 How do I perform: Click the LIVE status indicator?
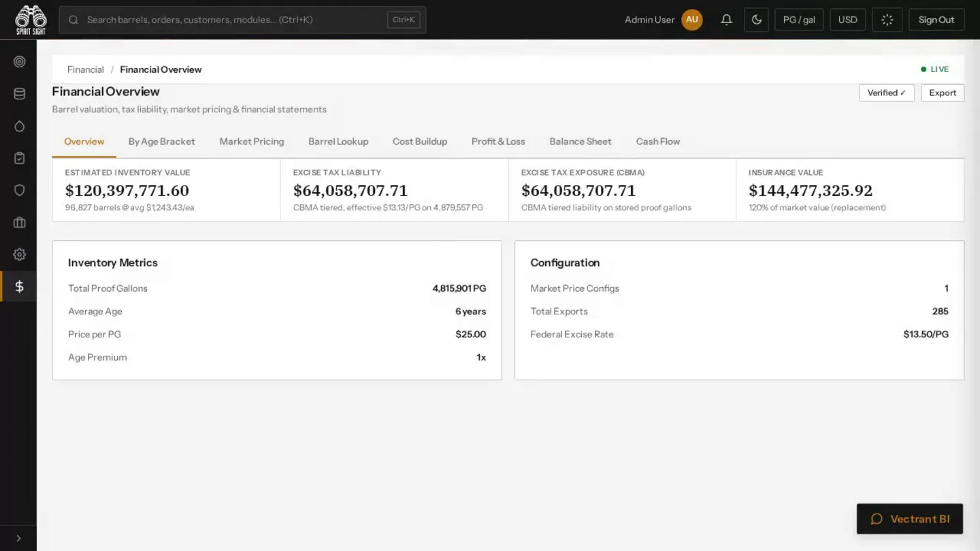pyautogui.click(x=935, y=69)
